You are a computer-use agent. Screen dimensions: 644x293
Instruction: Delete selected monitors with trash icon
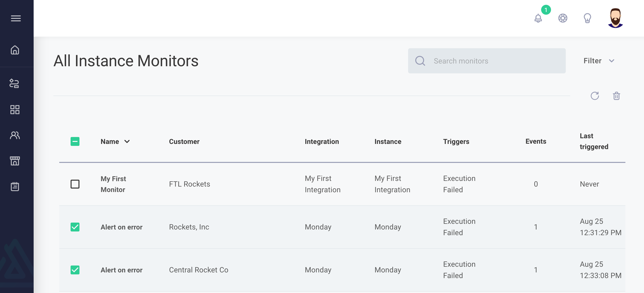616,96
